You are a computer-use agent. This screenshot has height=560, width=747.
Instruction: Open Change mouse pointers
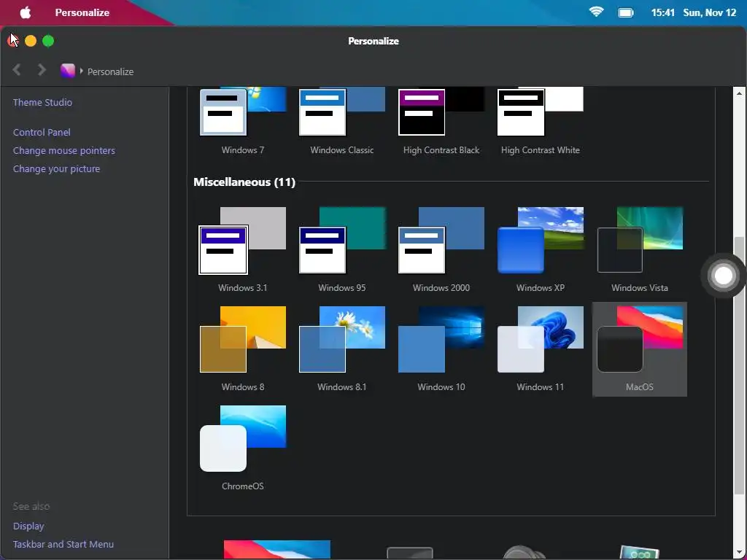(x=64, y=150)
